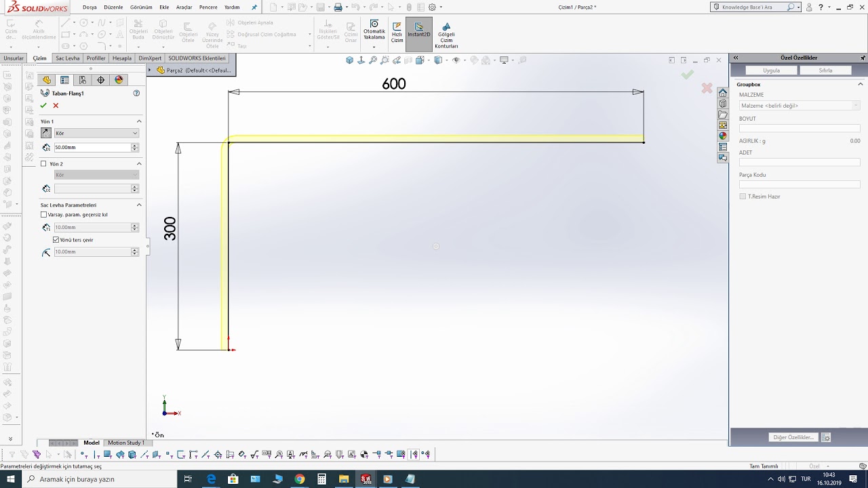Click the Windows Start button
This screenshot has width=868, height=488.
11,479
